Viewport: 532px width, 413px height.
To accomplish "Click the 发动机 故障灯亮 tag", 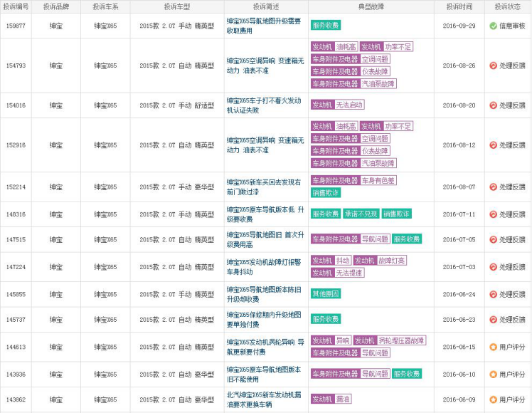I will point(380,261).
